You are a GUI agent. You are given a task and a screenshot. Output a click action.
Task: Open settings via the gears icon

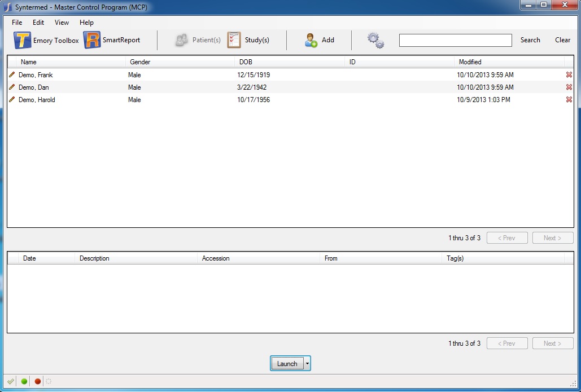375,40
